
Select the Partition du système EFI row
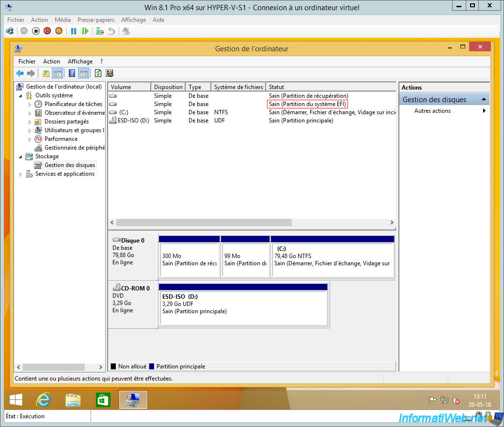[x=252, y=104]
